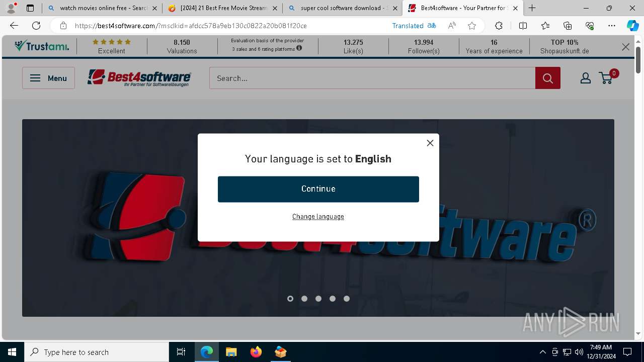644x362 pixels.
Task: Go back with the browser back arrow
Action: 14,26
